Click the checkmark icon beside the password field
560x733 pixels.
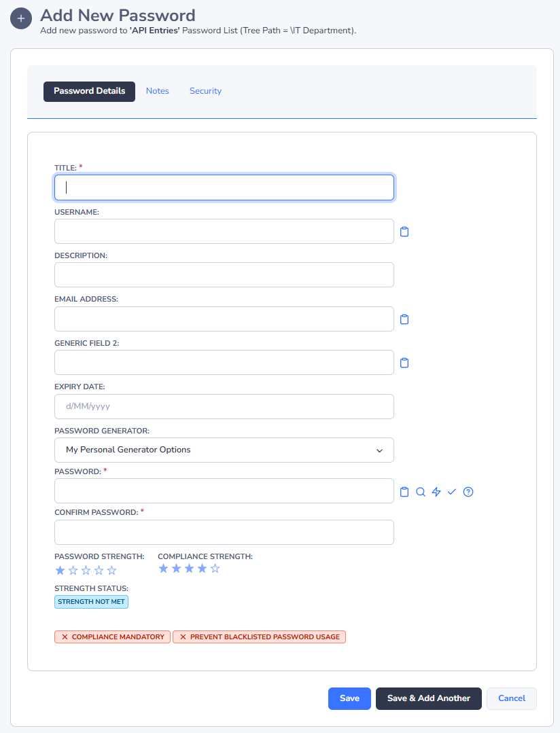click(x=452, y=491)
